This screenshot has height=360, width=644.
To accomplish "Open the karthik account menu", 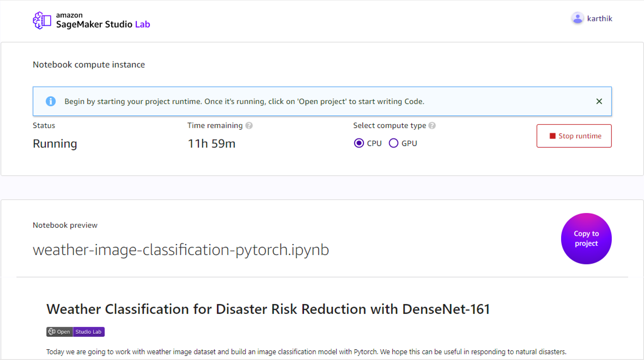I will pyautogui.click(x=599, y=18).
